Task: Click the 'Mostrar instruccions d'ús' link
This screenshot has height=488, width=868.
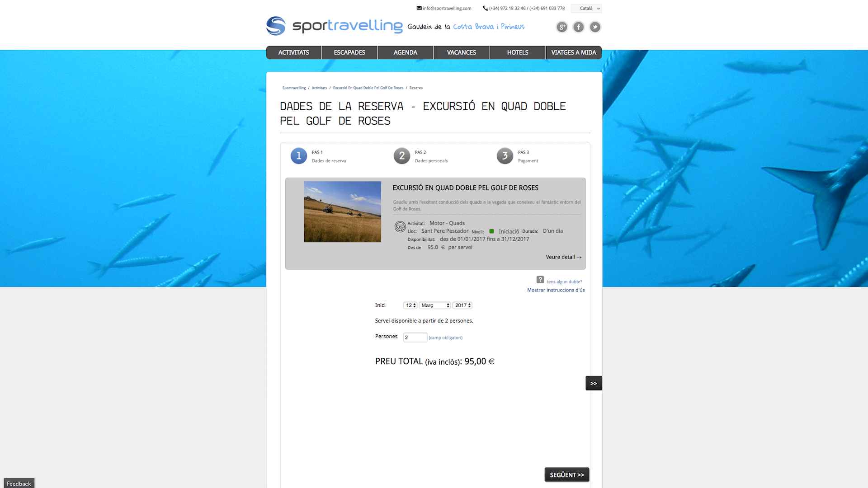Action: [555, 290]
